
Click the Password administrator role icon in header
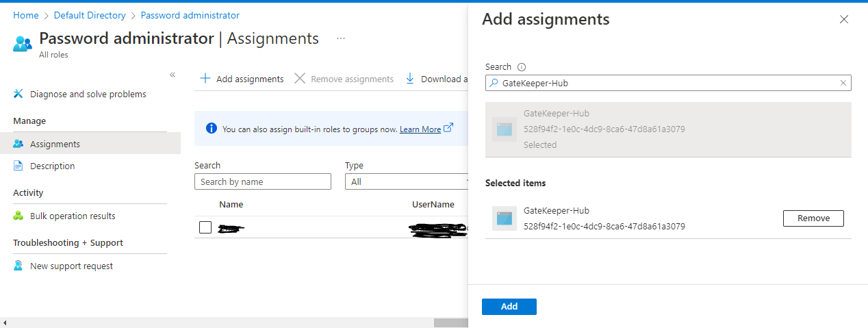(x=23, y=43)
